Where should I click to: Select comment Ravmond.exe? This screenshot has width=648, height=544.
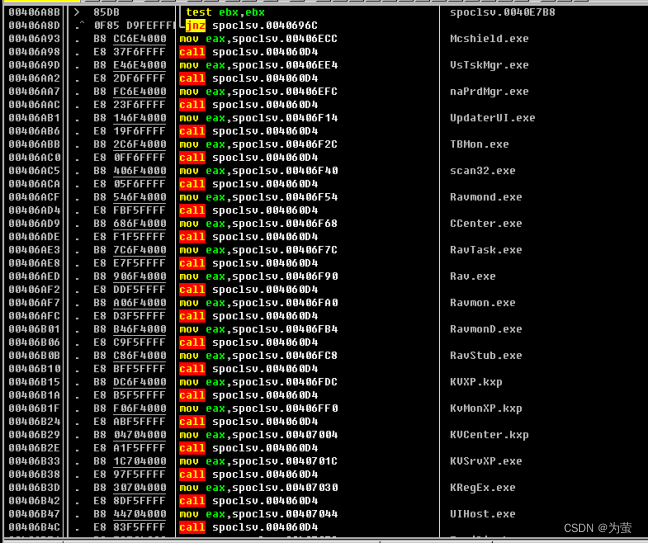486,198
